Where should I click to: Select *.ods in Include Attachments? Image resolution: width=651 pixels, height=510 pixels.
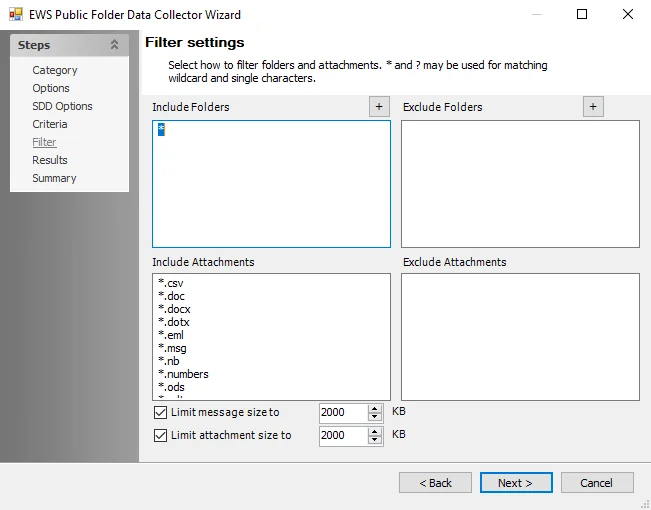tap(171, 387)
